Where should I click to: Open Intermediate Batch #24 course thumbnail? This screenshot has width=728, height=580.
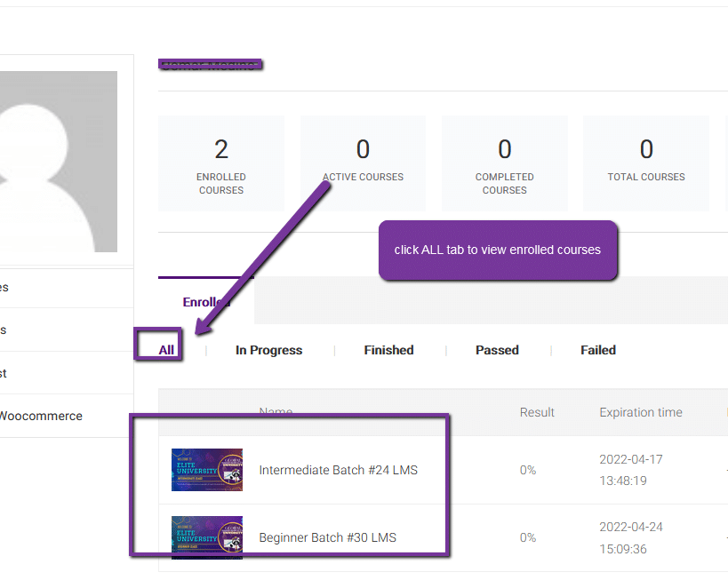coord(206,470)
